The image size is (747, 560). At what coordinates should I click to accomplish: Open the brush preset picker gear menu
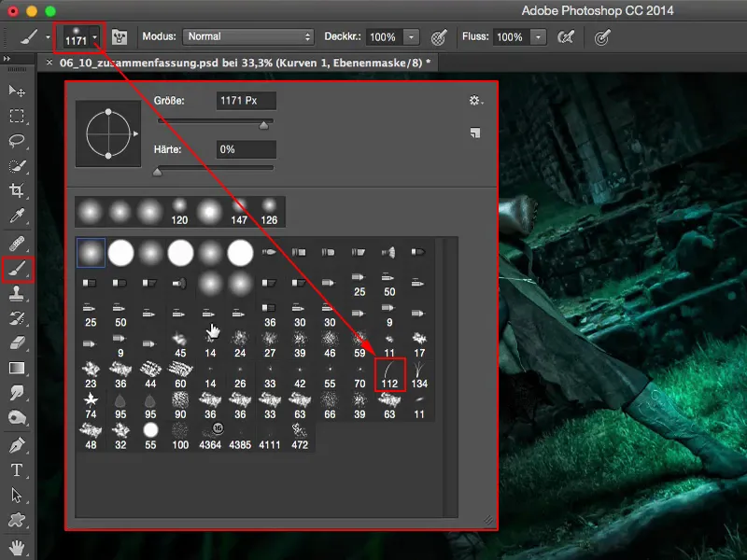tap(475, 100)
